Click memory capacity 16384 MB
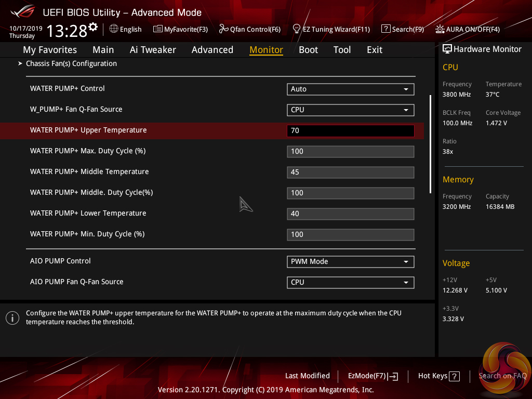Image resolution: width=532 pixels, height=399 pixels. click(x=500, y=207)
